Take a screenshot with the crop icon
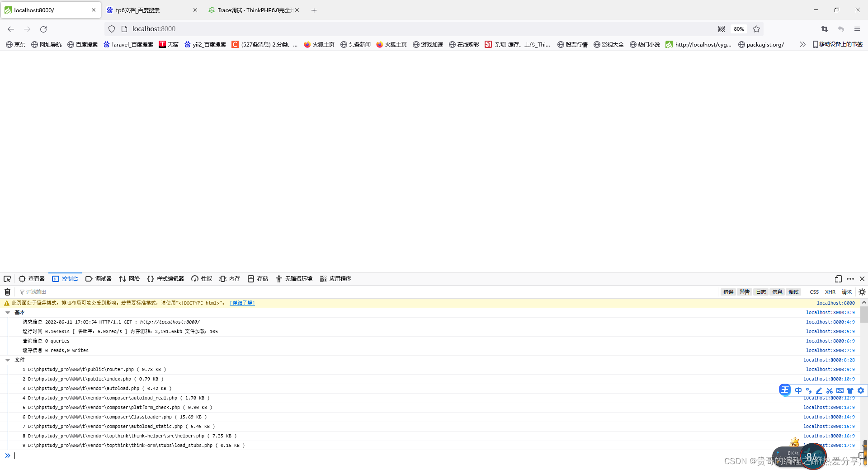 click(825, 29)
